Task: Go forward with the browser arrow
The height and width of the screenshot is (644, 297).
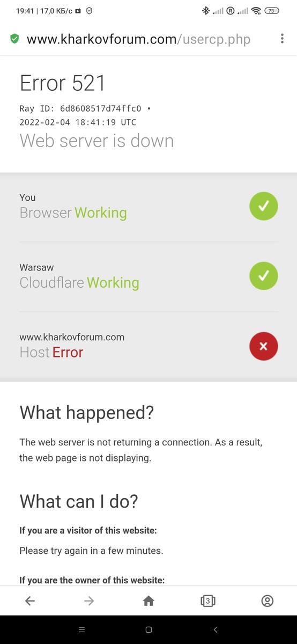Action: 89,601
